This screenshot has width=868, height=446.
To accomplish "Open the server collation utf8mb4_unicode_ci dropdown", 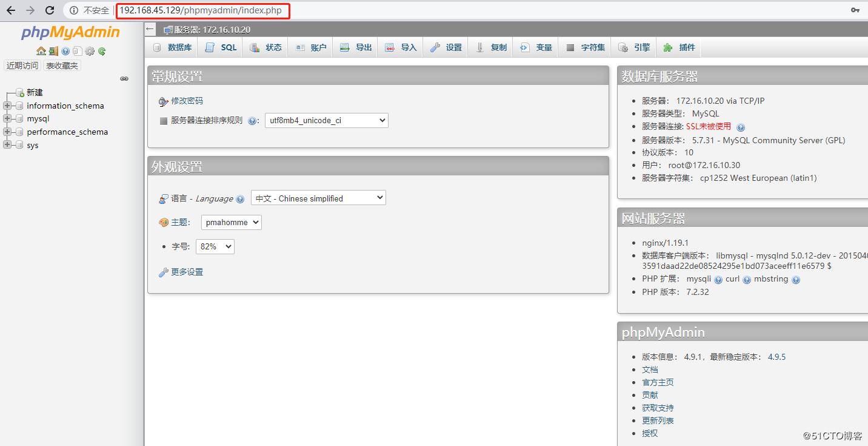I will (x=326, y=121).
